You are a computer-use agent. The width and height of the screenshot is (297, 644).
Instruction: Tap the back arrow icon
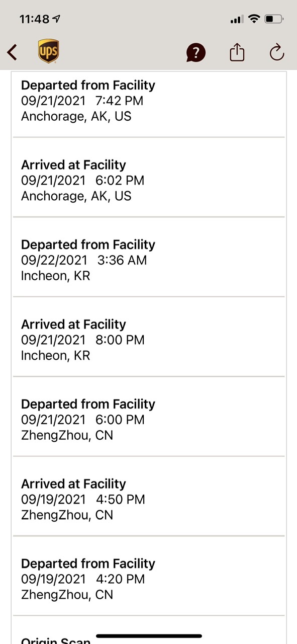pos(13,52)
